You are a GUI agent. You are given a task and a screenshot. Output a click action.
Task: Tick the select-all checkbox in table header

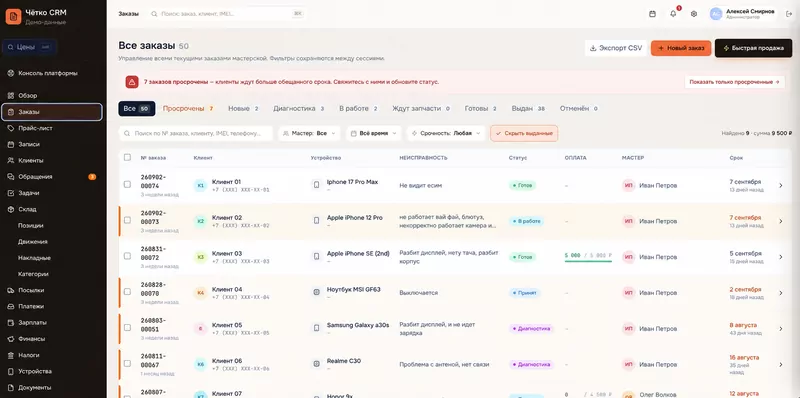127,157
